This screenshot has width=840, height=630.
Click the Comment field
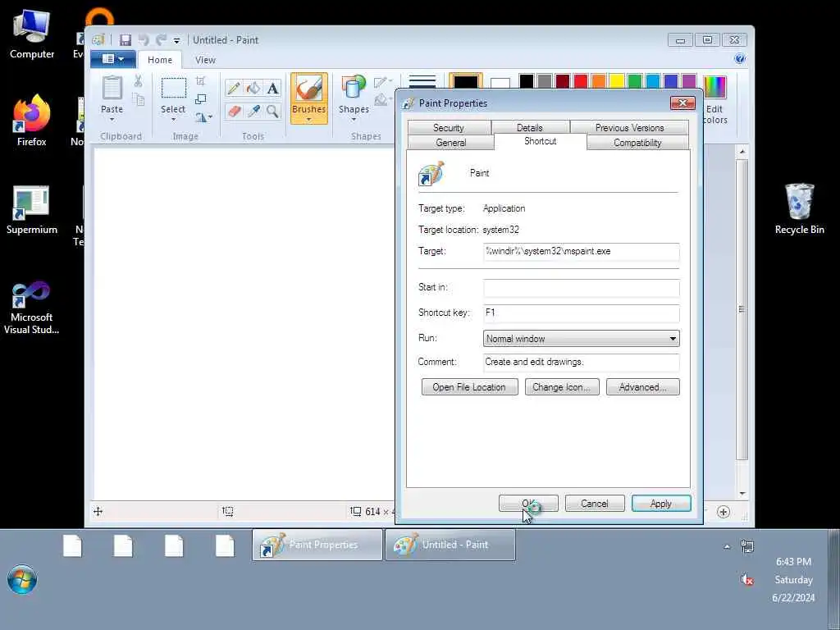[x=582, y=363]
